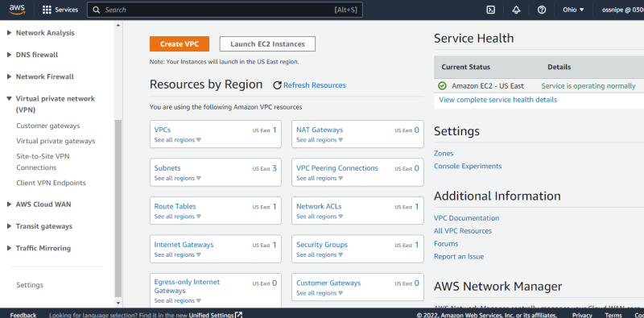The width and height of the screenshot is (644, 318).
Task: Open the notifications bell
Action: (x=516, y=10)
